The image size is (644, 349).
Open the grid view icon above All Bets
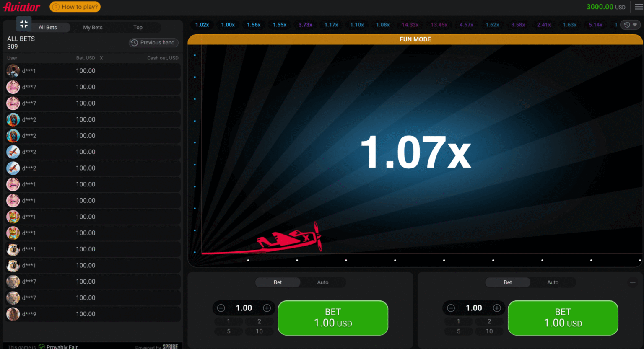tap(24, 24)
